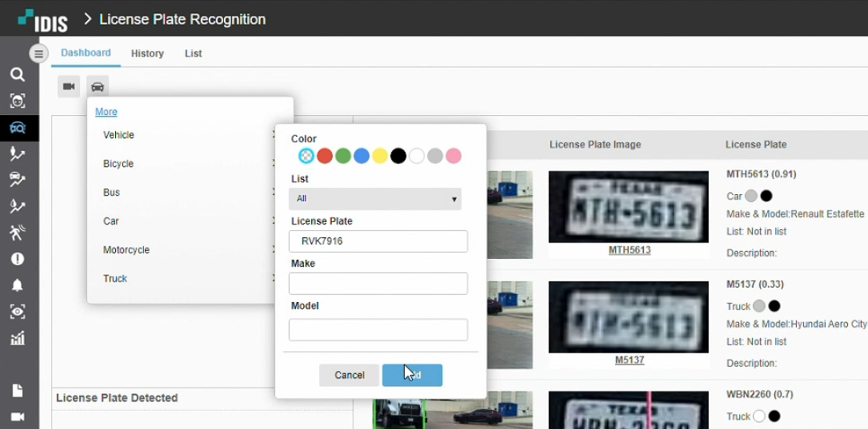Choose the any-color checkered swatch

306,156
